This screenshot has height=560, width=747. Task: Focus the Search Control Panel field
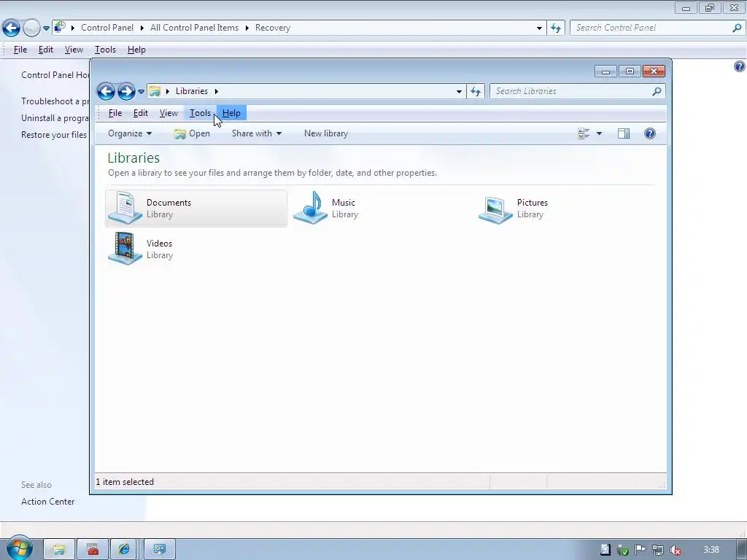(x=657, y=28)
